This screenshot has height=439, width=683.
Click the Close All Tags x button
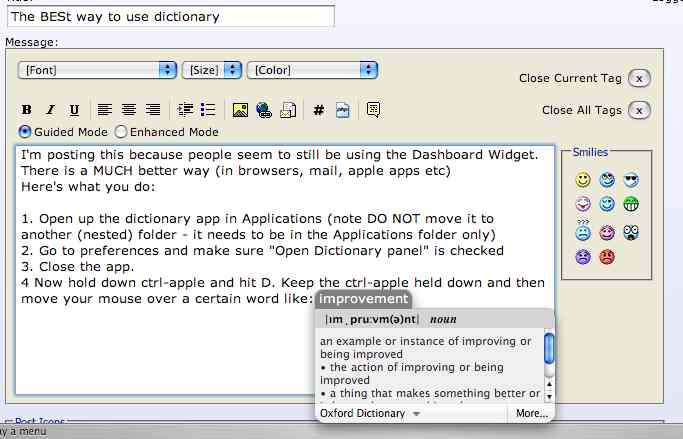click(x=639, y=110)
